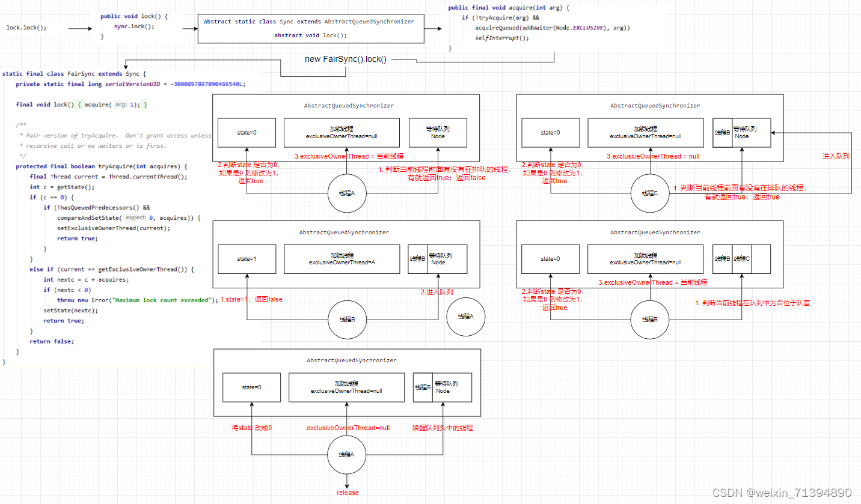The width and height of the screenshot is (861, 504).
Task: Click the 'int c = getState();' line
Action: coord(62,187)
